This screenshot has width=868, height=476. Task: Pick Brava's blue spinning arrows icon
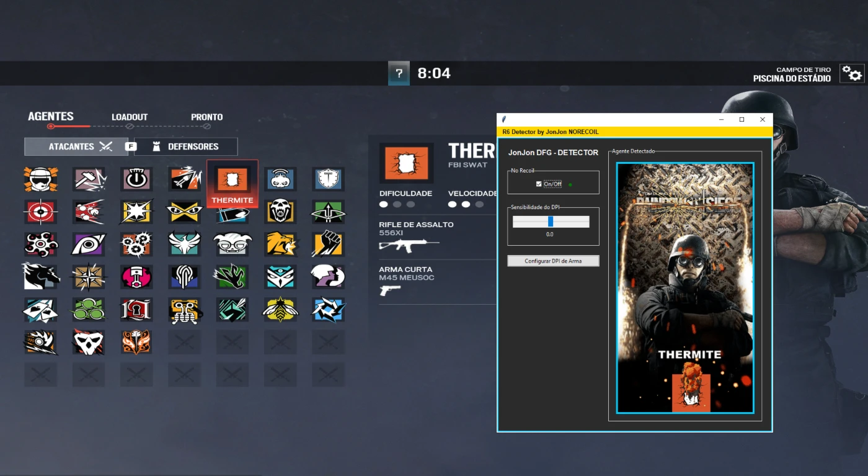328,310
